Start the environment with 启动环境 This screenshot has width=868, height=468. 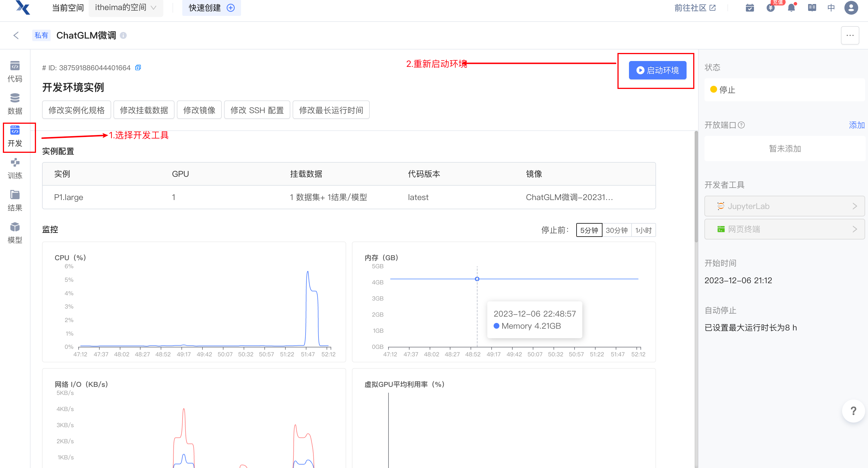(657, 70)
